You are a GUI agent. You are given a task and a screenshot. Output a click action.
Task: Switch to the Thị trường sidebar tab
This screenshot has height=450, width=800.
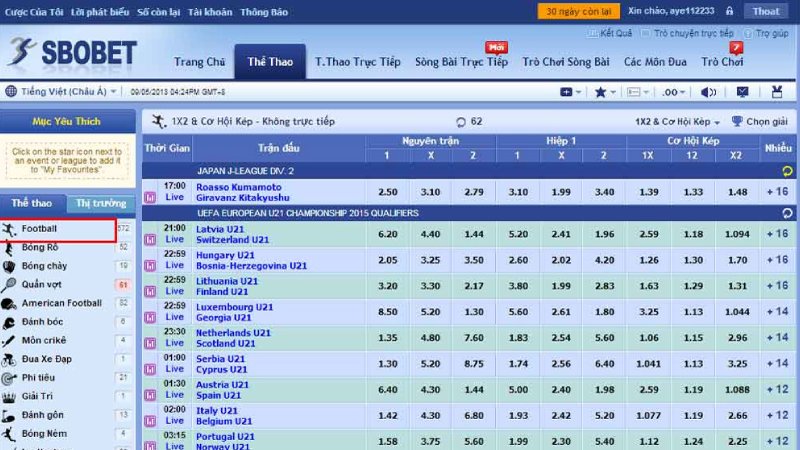click(101, 204)
